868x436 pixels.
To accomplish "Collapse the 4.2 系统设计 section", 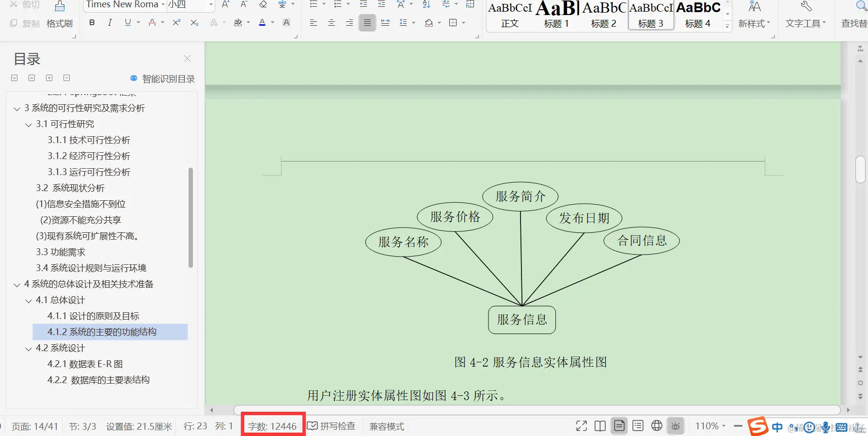I will pyautogui.click(x=29, y=349).
